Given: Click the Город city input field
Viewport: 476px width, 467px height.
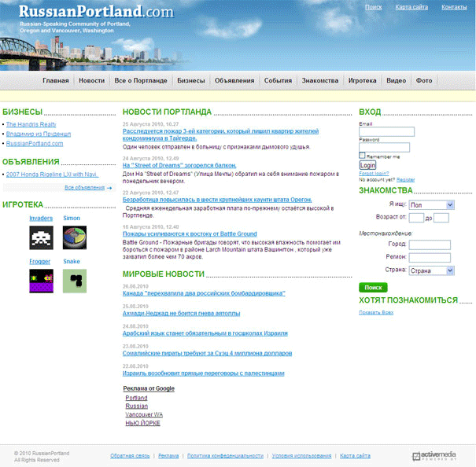Looking at the screenshot, I should tap(430, 245).
